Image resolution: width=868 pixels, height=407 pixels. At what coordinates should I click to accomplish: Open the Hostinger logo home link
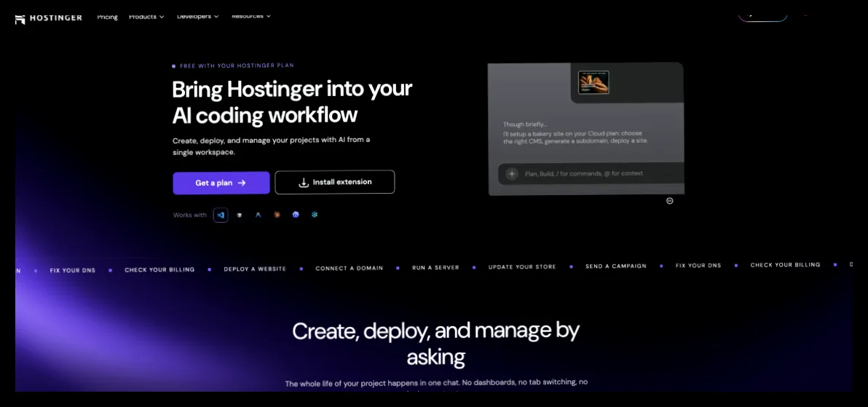[48, 18]
